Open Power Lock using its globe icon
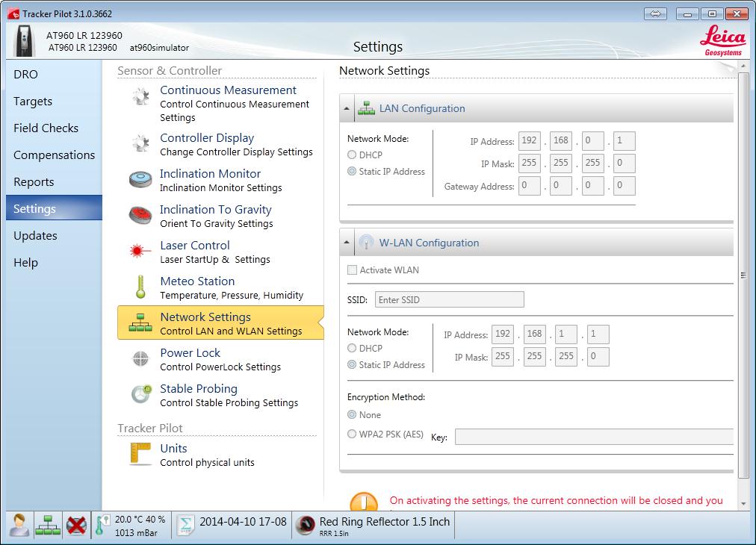Viewport: 756px width, 545px height. tap(141, 359)
